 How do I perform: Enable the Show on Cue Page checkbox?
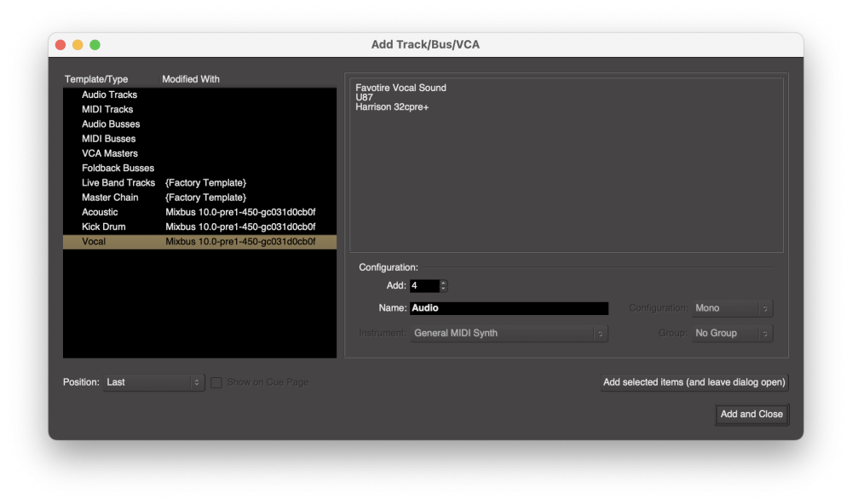pyautogui.click(x=216, y=382)
